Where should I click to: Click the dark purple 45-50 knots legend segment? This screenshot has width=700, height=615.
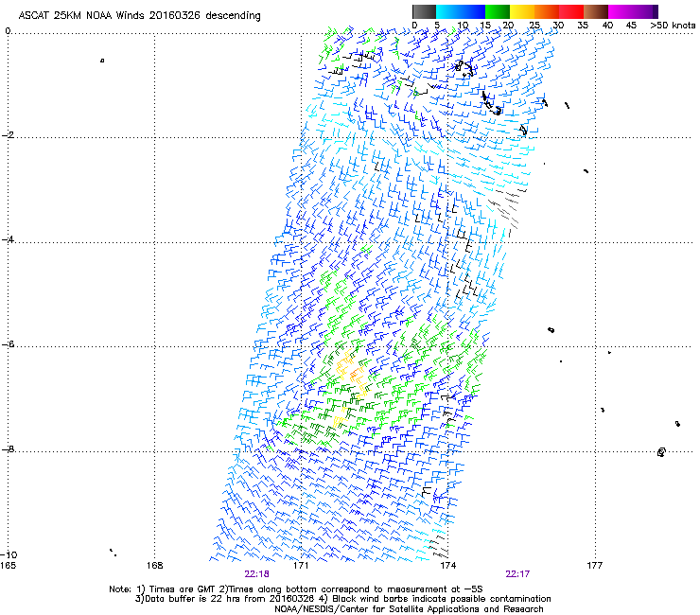pyautogui.click(x=645, y=11)
